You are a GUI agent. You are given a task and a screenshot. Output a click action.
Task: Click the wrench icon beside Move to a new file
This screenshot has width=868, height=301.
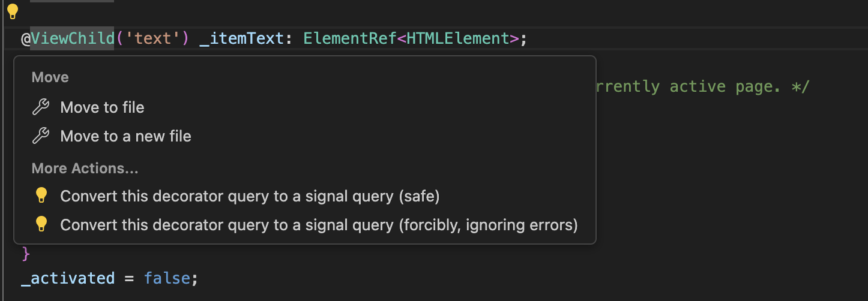pyautogui.click(x=40, y=136)
